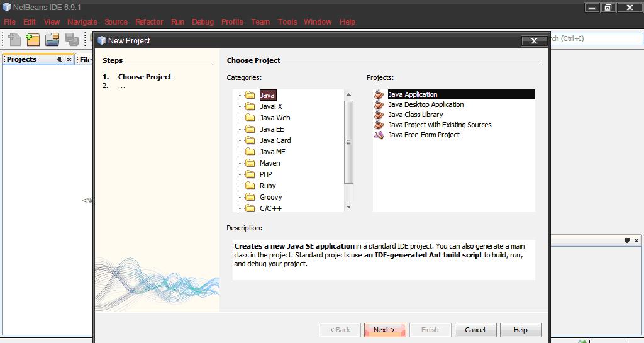The height and width of the screenshot is (343, 644).
Task: Minimize the bottom-right output panel
Action: [x=627, y=240]
